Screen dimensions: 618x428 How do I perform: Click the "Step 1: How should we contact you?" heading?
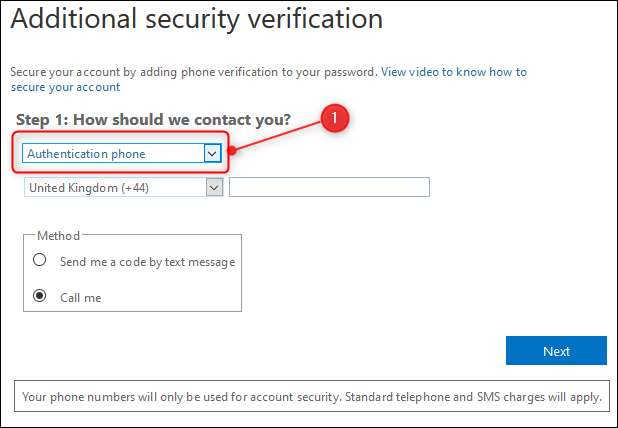tap(153, 120)
